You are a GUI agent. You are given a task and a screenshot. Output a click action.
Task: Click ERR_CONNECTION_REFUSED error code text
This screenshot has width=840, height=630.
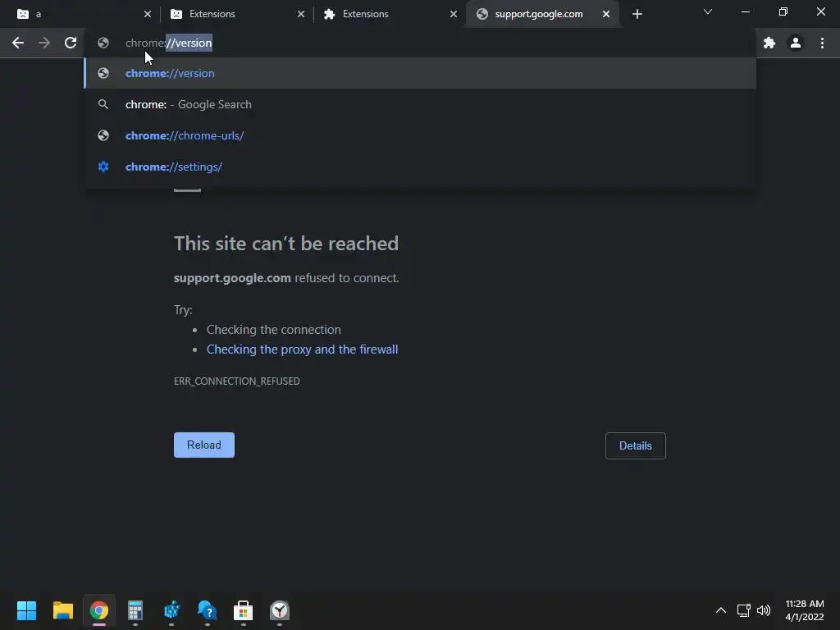pos(237,381)
